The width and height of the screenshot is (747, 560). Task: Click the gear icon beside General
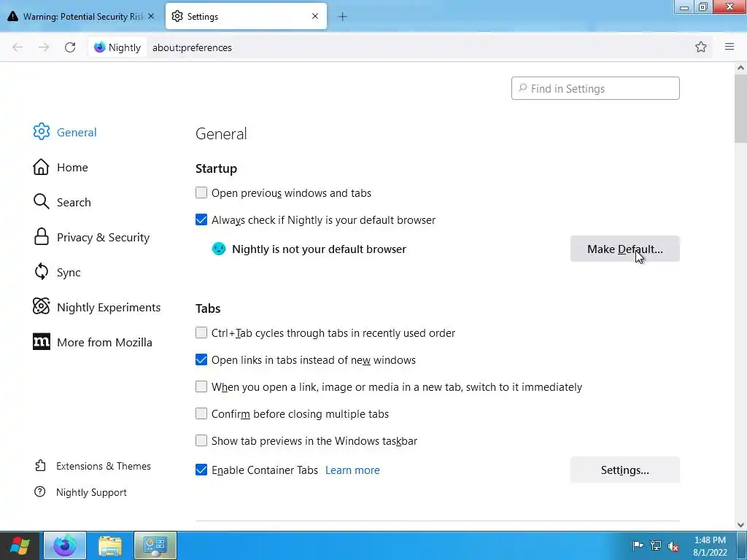(41, 132)
